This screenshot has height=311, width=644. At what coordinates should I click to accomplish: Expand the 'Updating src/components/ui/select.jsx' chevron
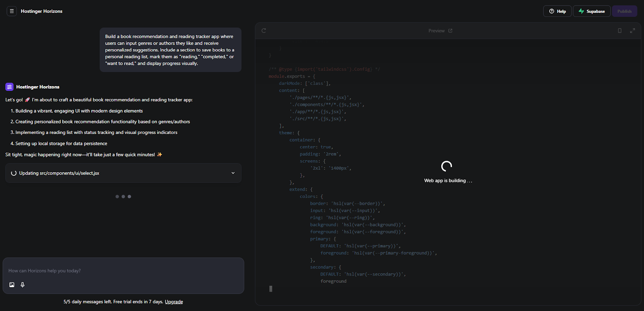pyautogui.click(x=233, y=173)
